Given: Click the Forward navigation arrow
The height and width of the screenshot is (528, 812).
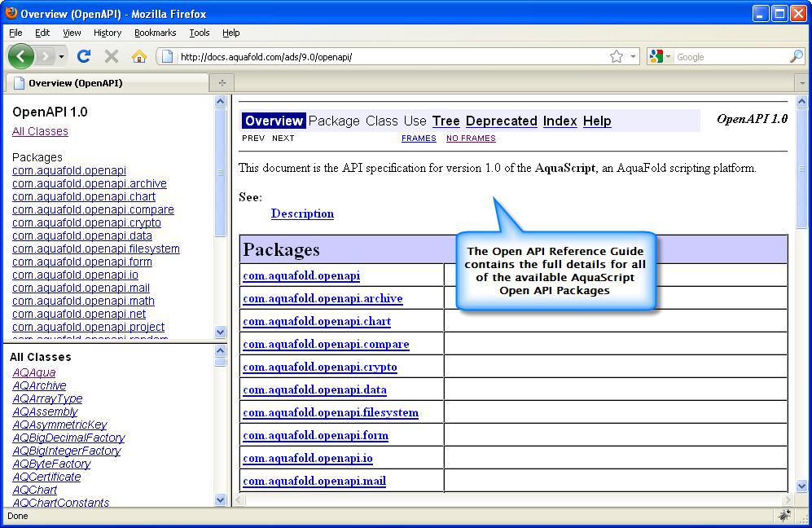Looking at the screenshot, I should 46,56.
